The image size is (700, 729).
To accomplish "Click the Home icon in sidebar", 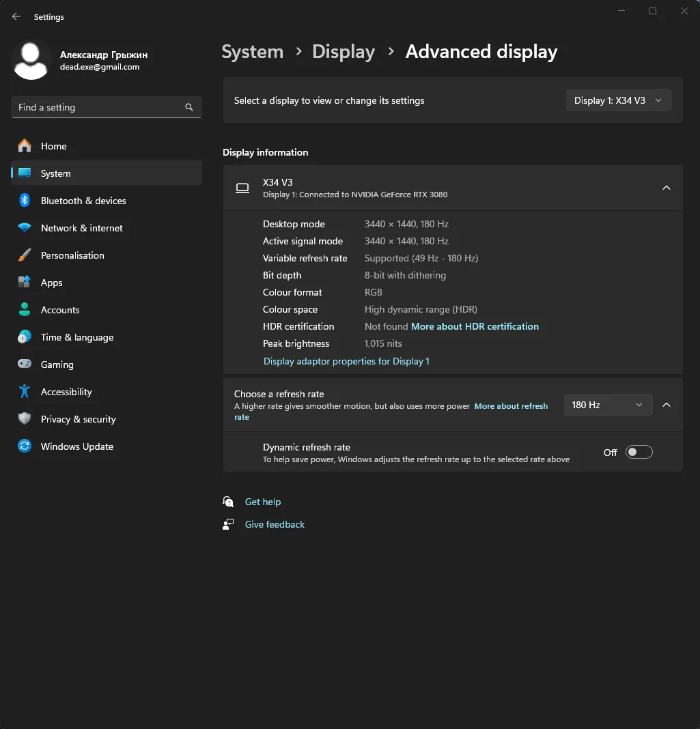I will click(25, 146).
